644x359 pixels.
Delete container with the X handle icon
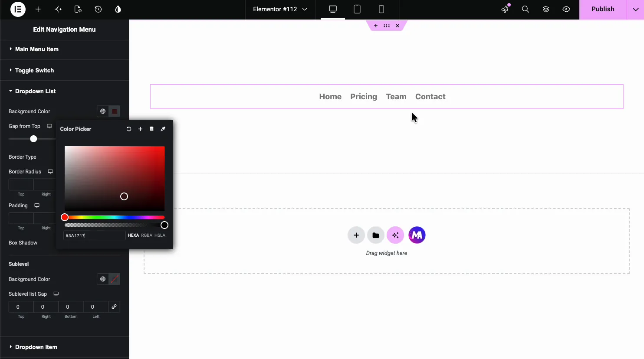[x=398, y=26]
